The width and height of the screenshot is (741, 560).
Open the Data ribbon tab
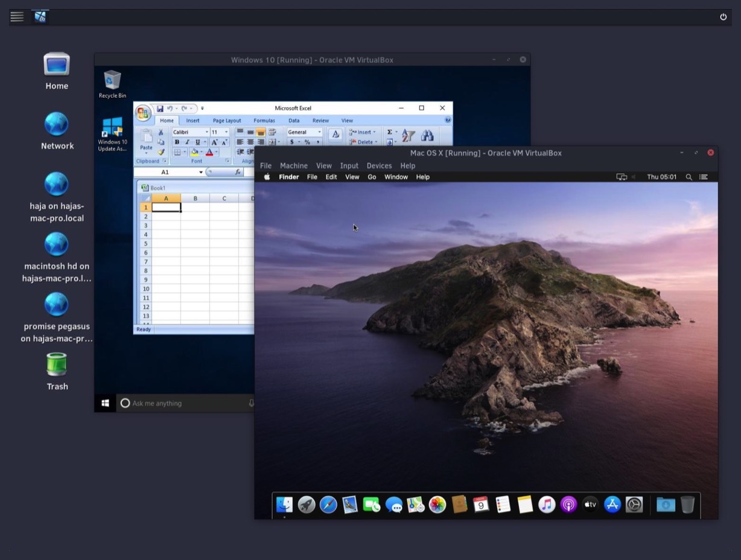coord(294,121)
